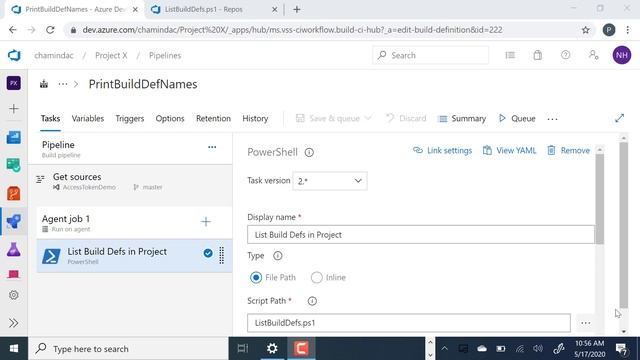Switch to Tasks tab
Image resolution: width=640 pixels, height=360 pixels.
click(50, 118)
